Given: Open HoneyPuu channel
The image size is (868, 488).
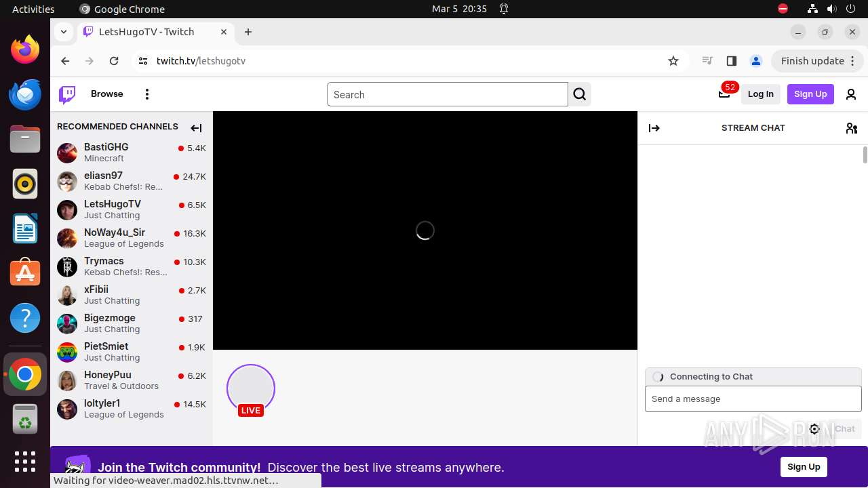Looking at the screenshot, I should point(132,380).
